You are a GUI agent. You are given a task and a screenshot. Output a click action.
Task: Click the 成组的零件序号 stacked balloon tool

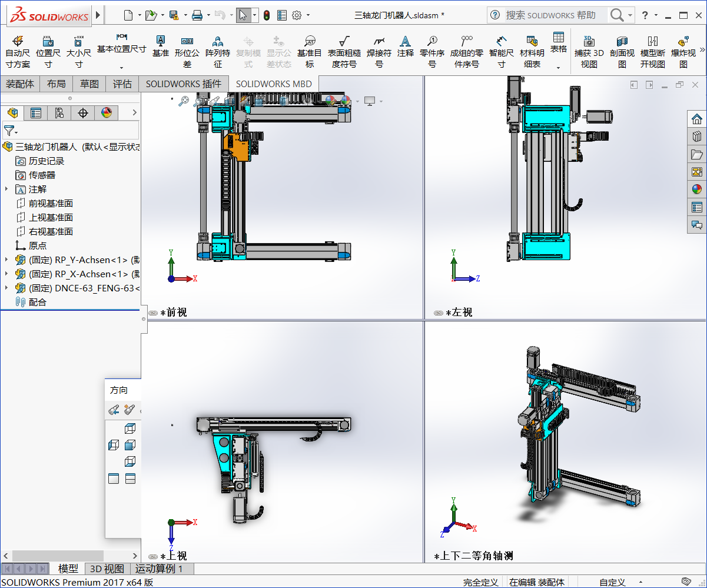coord(467,51)
